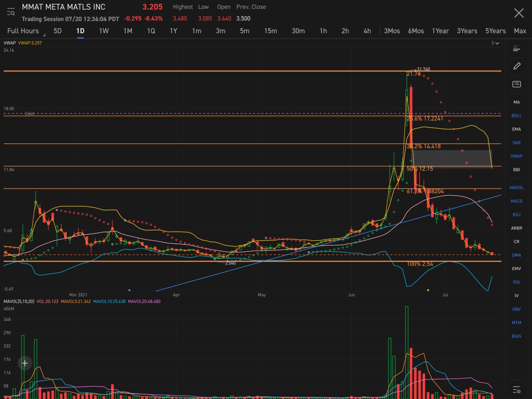Choose the 3m interval

click(x=220, y=31)
